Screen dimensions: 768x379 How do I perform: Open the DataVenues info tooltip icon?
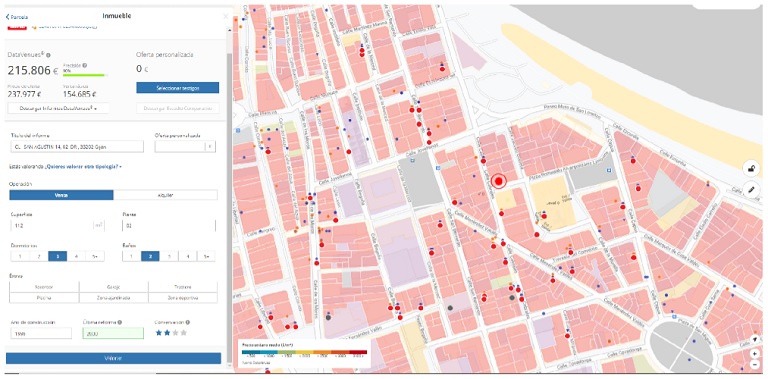point(48,55)
